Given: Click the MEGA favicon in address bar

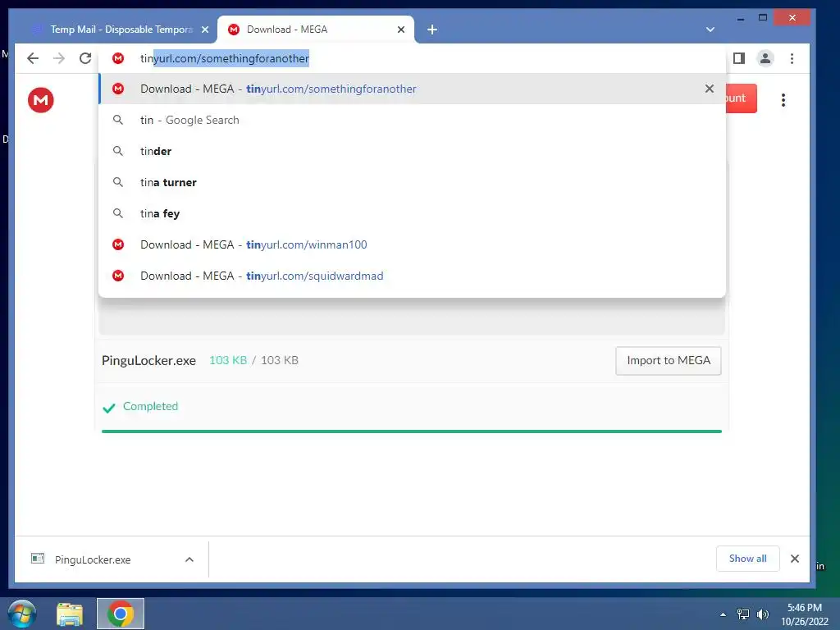Looking at the screenshot, I should (x=118, y=58).
